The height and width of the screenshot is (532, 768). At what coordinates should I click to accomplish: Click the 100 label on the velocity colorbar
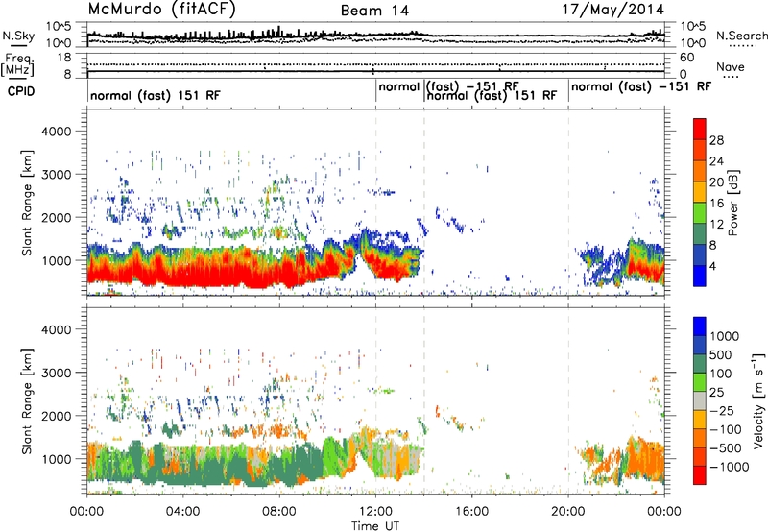[721, 374]
